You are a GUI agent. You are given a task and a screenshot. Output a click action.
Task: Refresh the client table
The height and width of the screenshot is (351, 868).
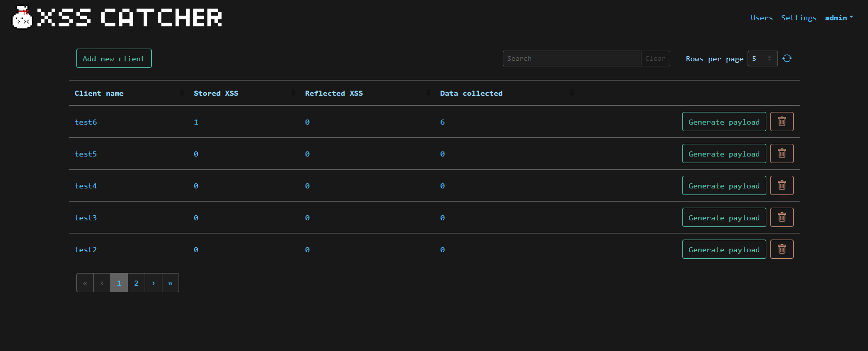click(x=787, y=58)
